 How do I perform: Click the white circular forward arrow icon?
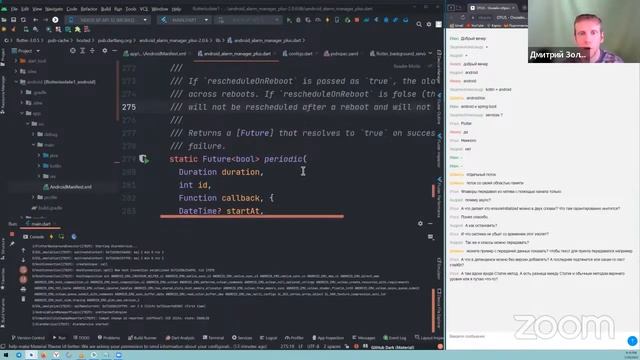tap(55, 20)
